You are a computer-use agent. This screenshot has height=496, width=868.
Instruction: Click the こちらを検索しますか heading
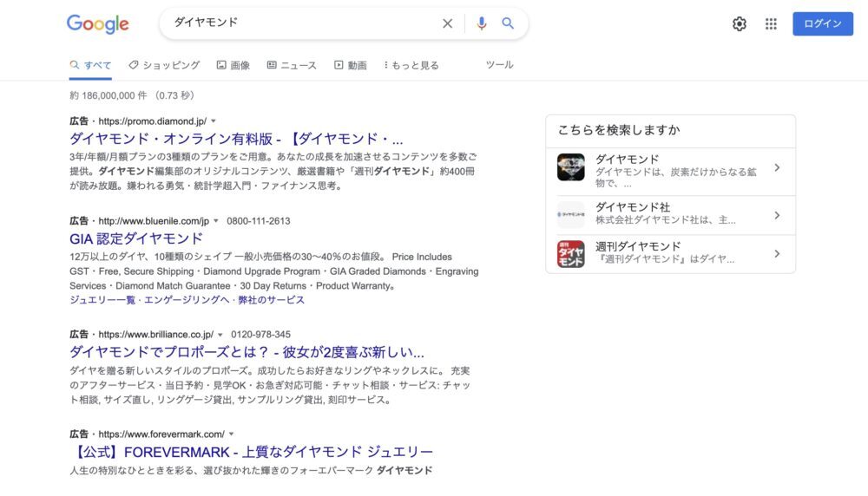point(619,130)
